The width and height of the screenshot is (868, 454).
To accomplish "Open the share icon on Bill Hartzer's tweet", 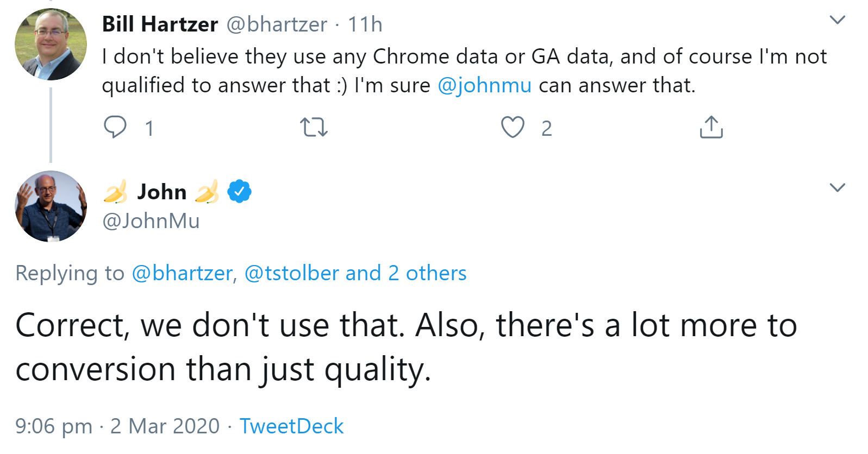I will point(711,128).
